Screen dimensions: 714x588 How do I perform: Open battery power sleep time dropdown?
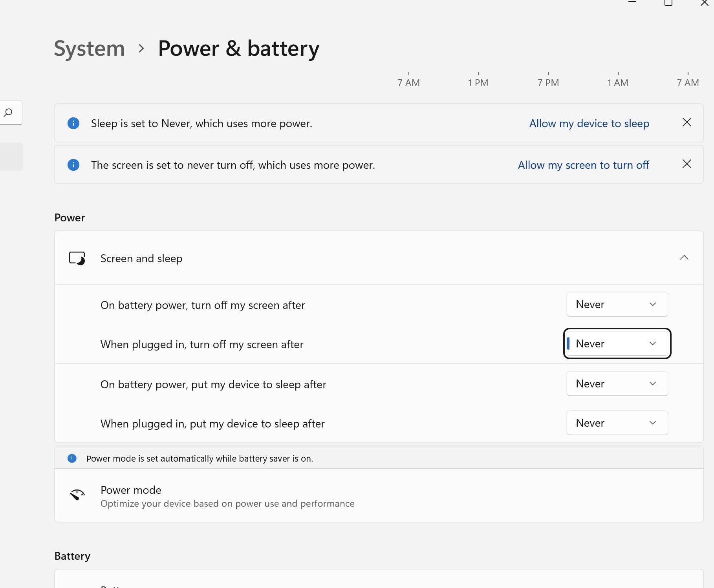[x=617, y=384]
